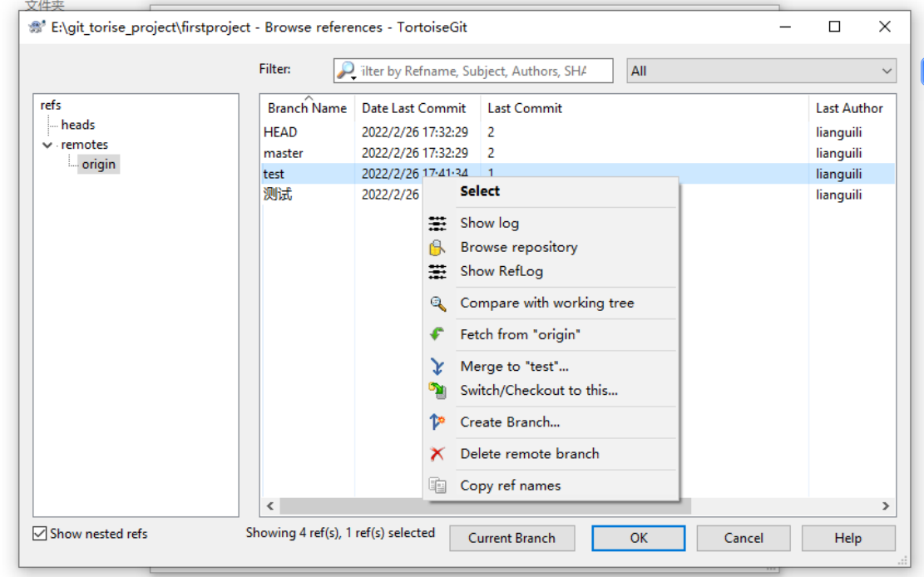The image size is (924, 577).
Task: Click the Copy ref names icon
Action: pyautogui.click(x=437, y=486)
